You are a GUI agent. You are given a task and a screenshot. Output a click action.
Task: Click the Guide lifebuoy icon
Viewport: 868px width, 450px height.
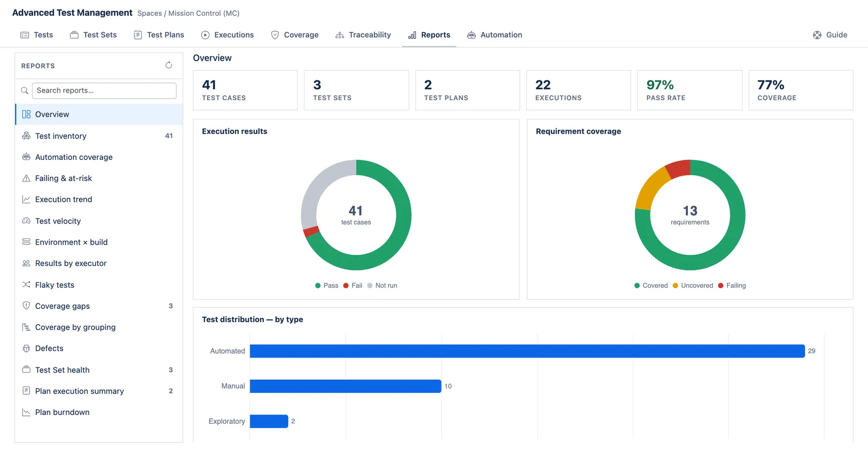pos(817,35)
